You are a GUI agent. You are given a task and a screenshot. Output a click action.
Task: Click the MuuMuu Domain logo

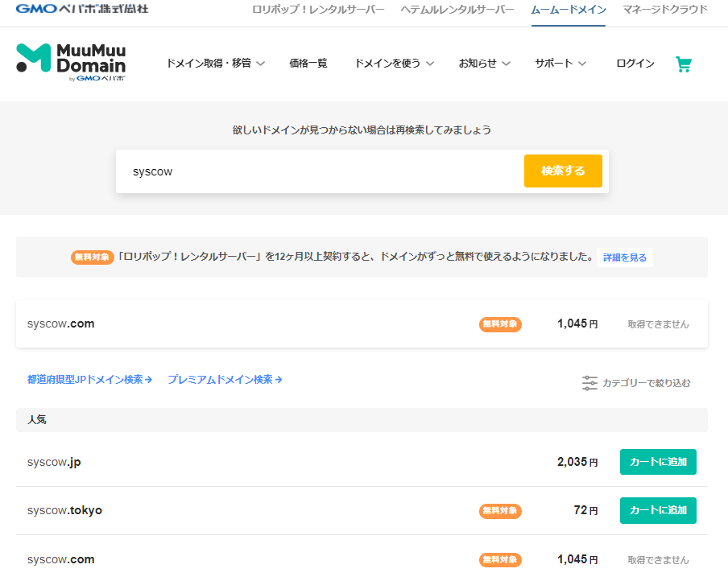point(71,62)
